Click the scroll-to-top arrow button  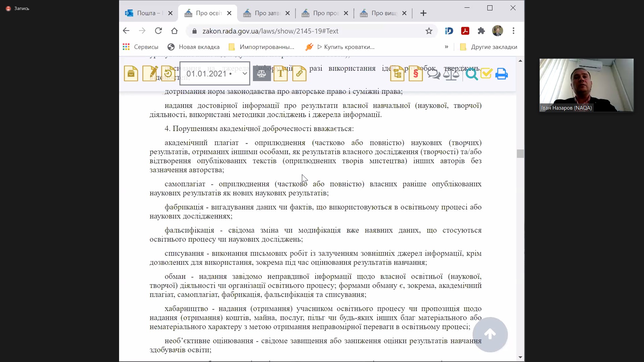[x=490, y=334]
